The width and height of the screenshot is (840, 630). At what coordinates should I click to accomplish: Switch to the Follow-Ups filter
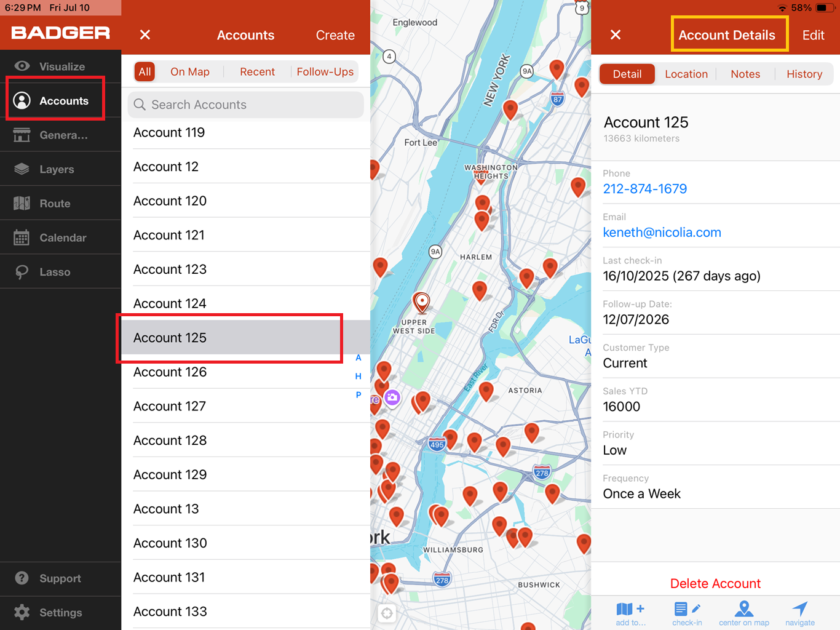[x=325, y=72]
